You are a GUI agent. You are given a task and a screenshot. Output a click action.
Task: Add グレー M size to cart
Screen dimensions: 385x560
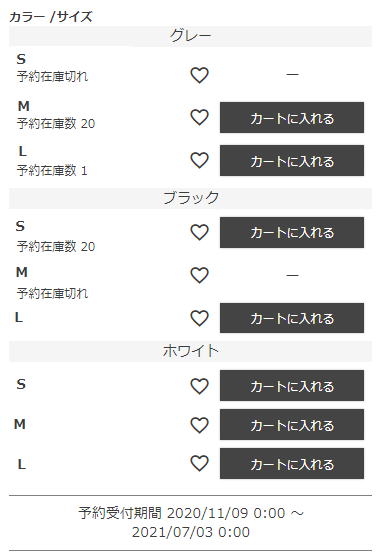pyautogui.click(x=292, y=118)
